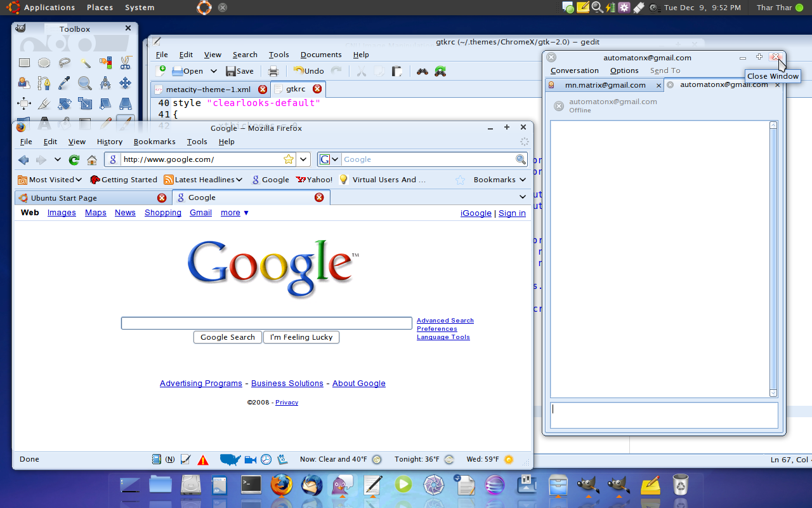
Task: Click the Save button in gedit
Action: click(240, 71)
